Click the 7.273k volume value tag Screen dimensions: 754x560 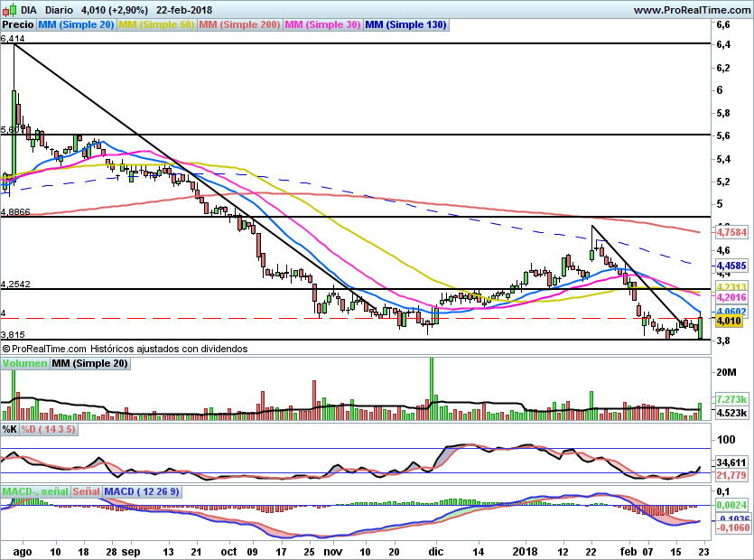point(732,399)
